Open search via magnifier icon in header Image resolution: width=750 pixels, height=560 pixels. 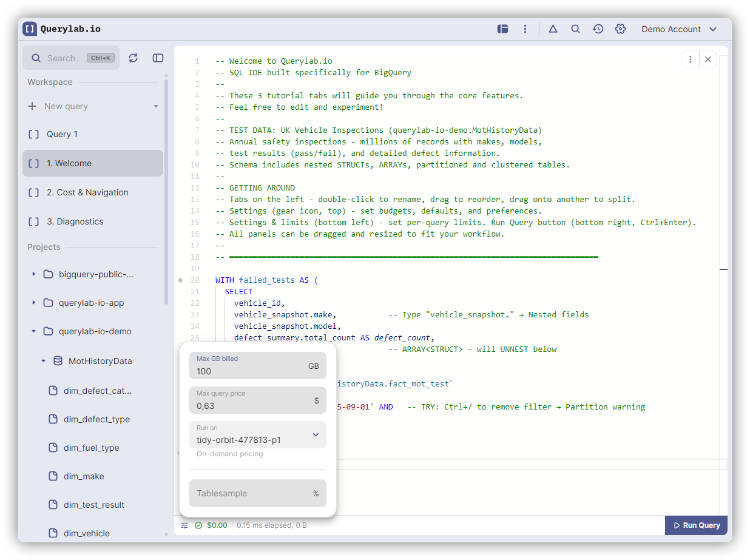coord(575,29)
